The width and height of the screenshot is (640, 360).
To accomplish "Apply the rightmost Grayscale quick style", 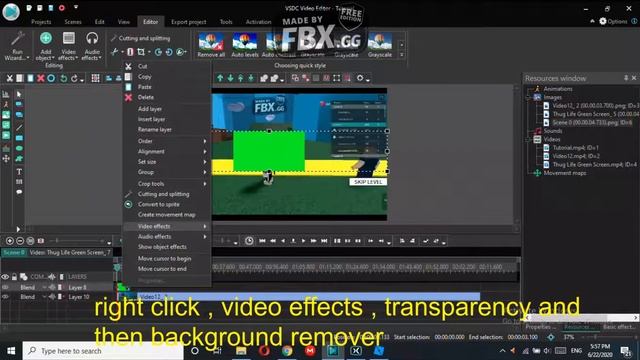I will tap(380, 45).
